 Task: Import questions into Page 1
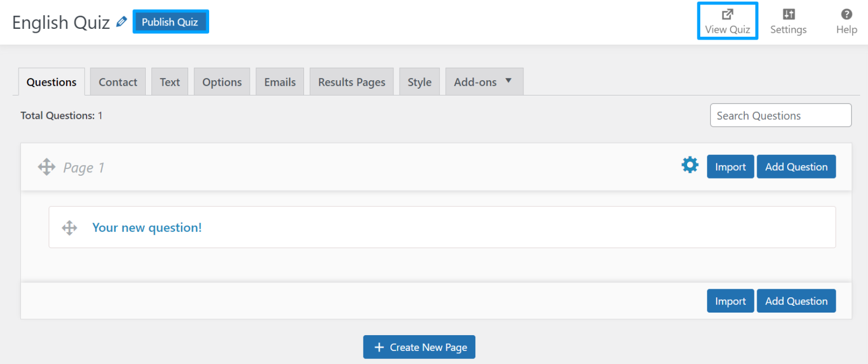(x=730, y=166)
